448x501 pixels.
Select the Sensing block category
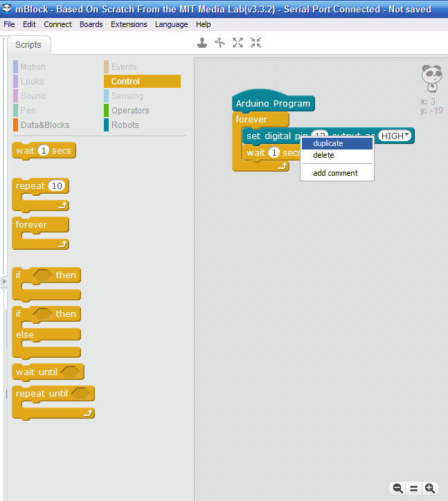coord(127,96)
